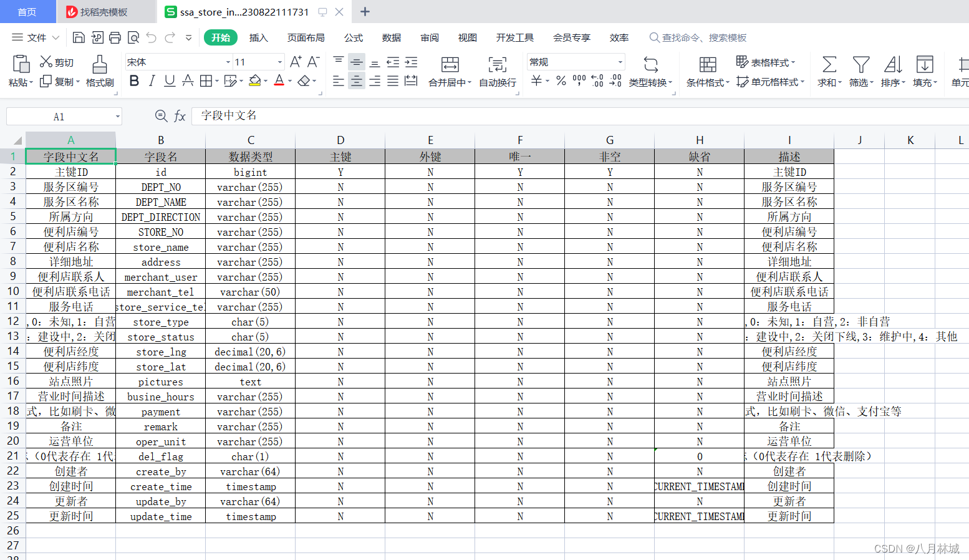
Task: Toggle horizontal center alignment
Action: 357,80
